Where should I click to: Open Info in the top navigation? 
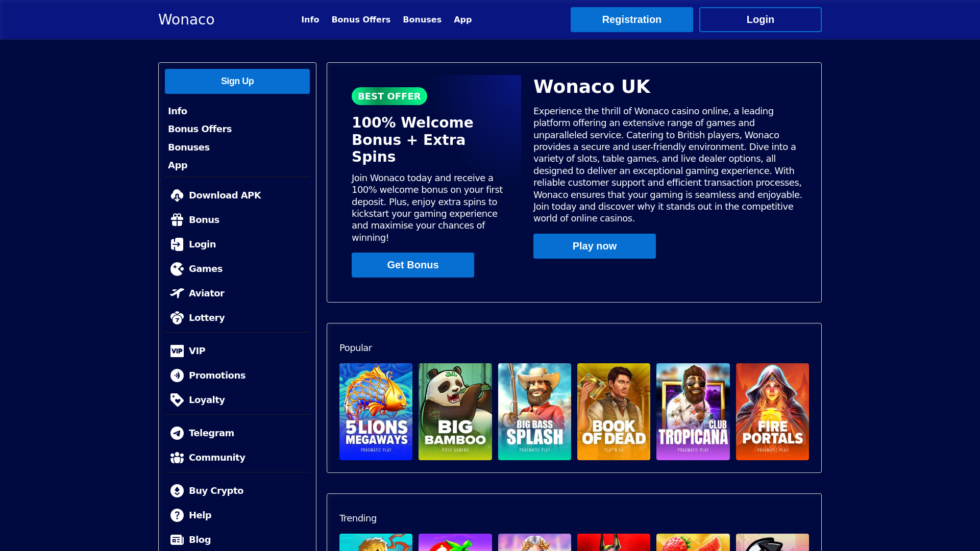point(310,19)
